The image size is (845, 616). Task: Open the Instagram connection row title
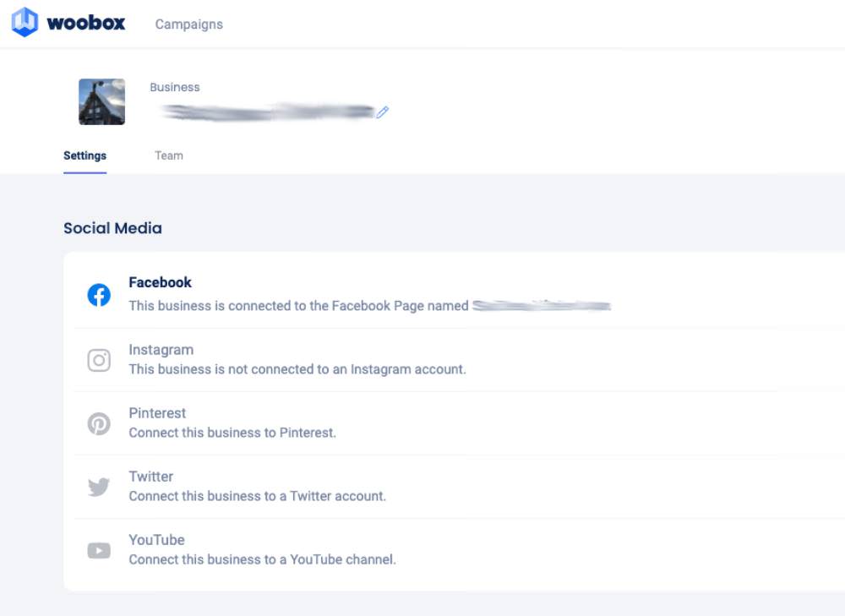point(161,350)
